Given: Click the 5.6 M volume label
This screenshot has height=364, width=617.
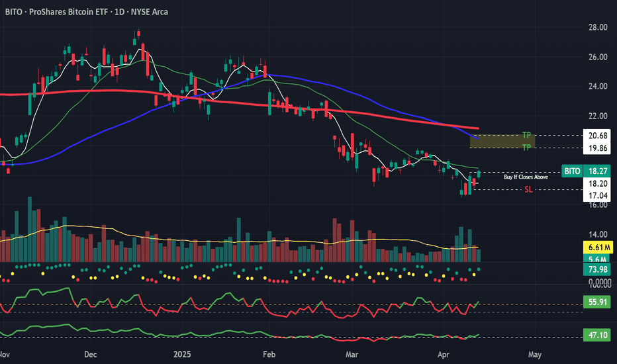Looking at the screenshot, I should [597, 259].
